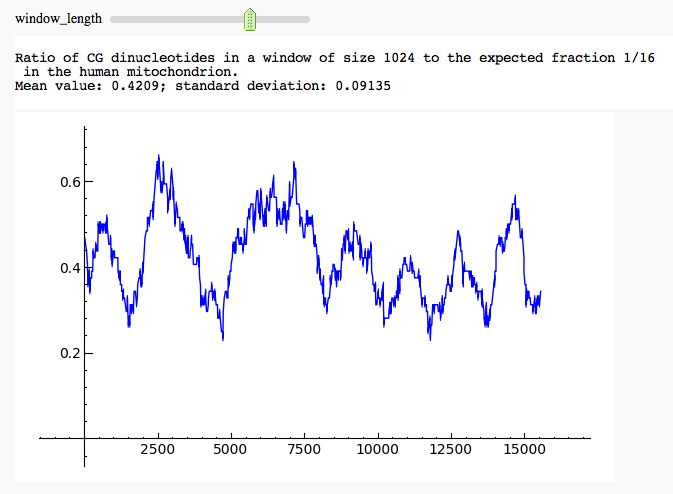673x494 pixels.
Task: Click the origin where the plot axes intersect
Action: (x=85, y=437)
